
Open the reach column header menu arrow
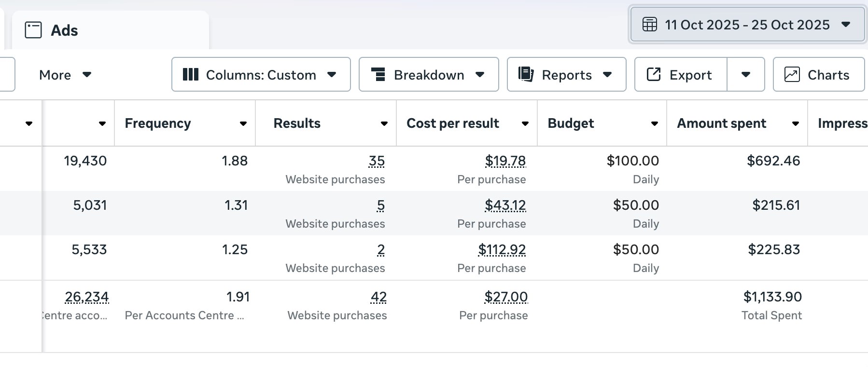point(102,123)
